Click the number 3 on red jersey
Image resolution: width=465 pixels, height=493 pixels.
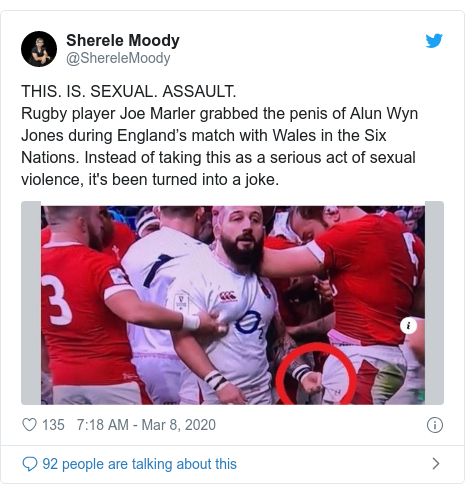[57, 300]
